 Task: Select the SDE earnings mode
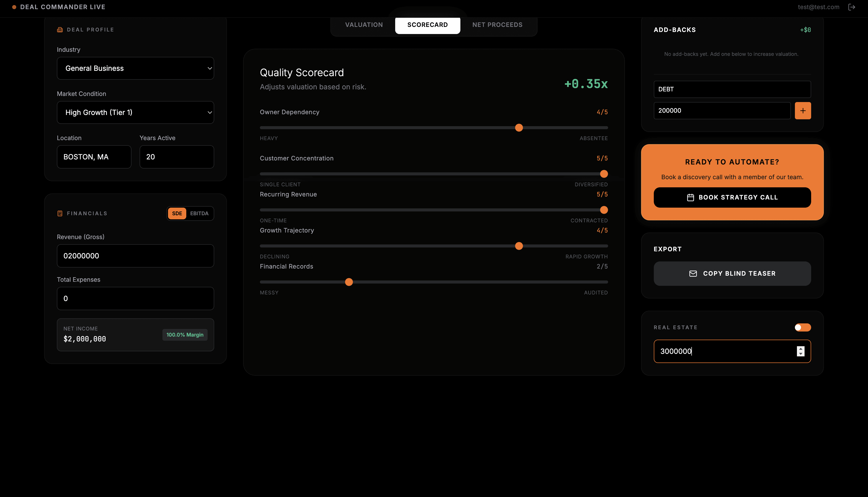[x=177, y=213]
